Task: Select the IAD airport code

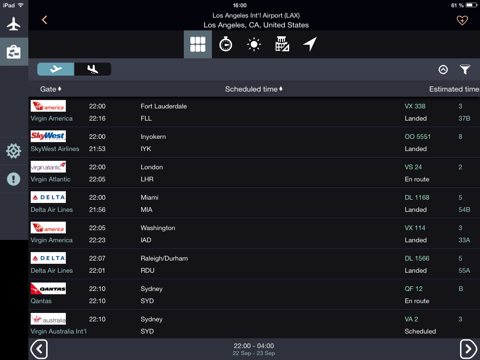Action: point(146,240)
